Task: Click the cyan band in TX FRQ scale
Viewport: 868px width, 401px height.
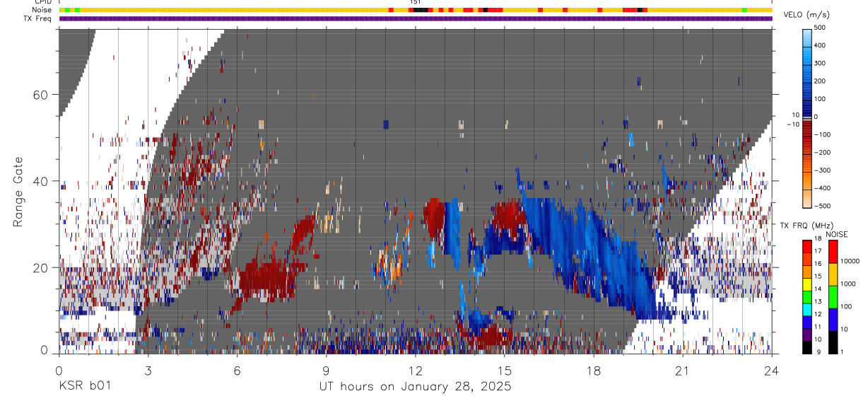Action: tap(807, 308)
